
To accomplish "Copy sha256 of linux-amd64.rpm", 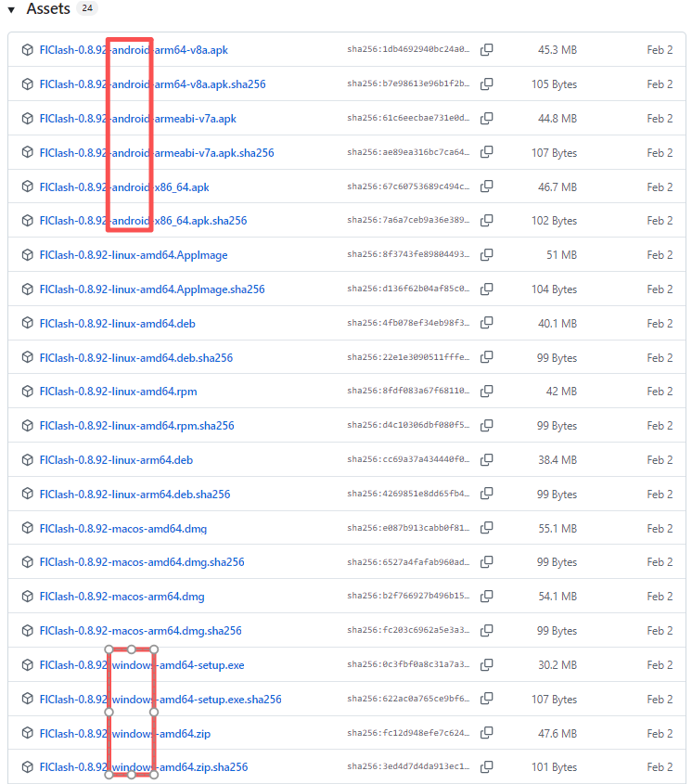I will click(x=486, y=392).
